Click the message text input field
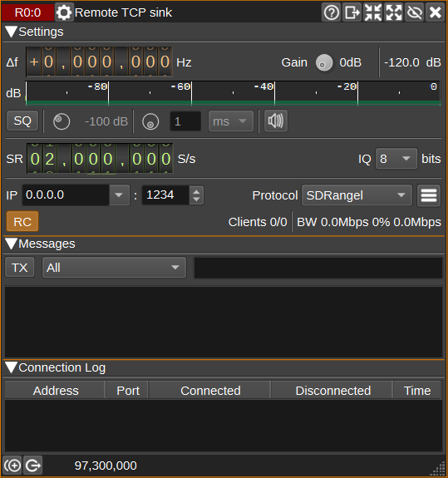This screenshot has height=478, width=448. [318, 268]
